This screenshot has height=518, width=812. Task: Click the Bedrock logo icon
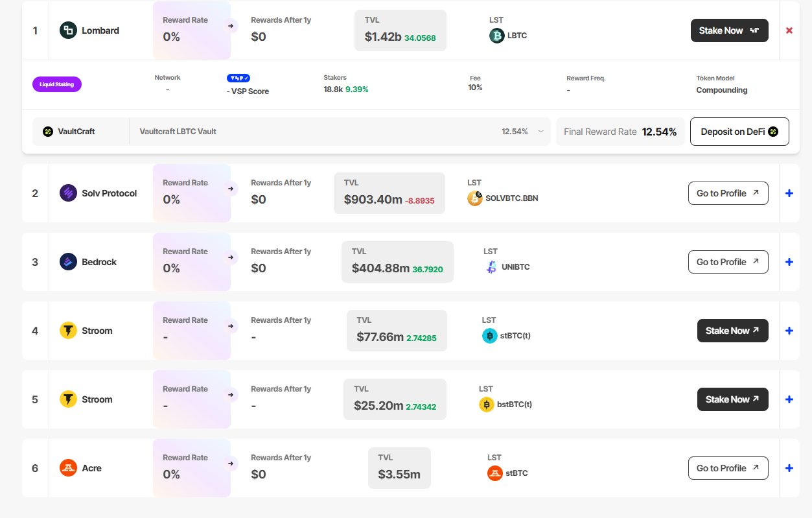(x=68, y=262)
